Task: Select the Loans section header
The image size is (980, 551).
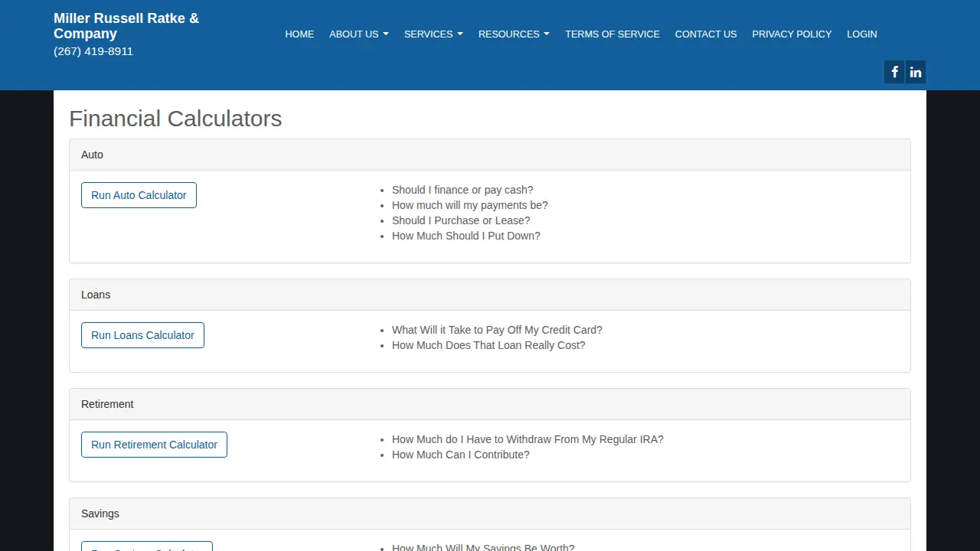Action: [x=490, y=295]
